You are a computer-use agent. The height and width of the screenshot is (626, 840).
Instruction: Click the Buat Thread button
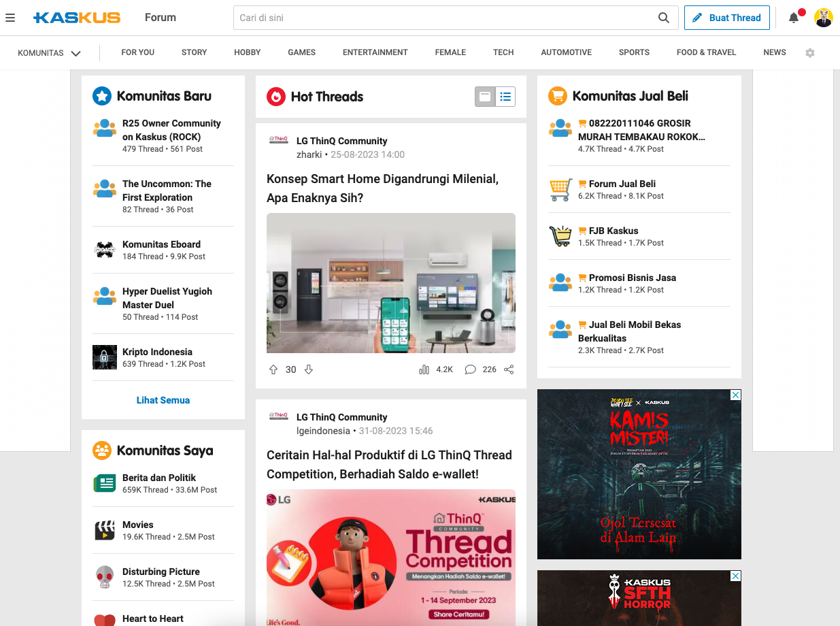click(727, 18)
